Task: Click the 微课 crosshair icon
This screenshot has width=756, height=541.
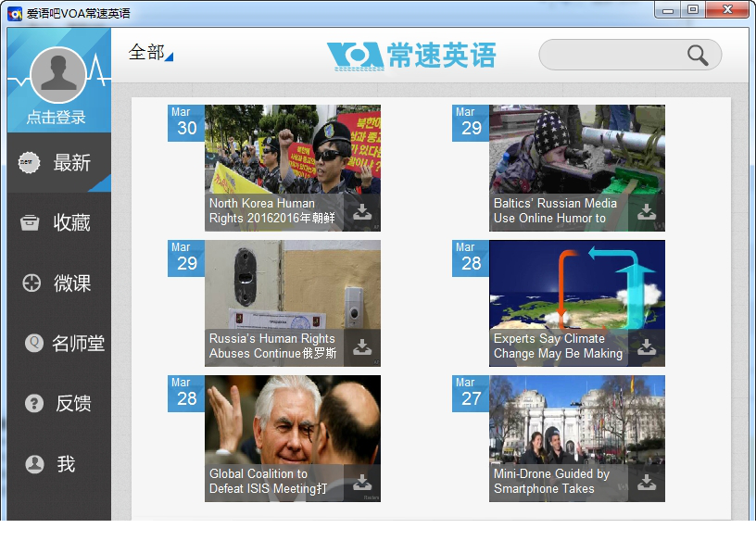Action: pos(31,283)
